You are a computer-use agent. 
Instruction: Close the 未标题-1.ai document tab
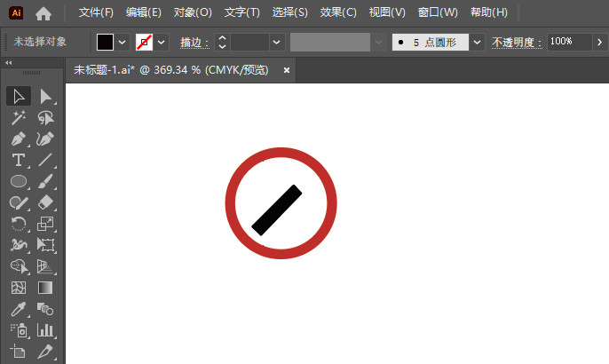(x=287, y=70)
